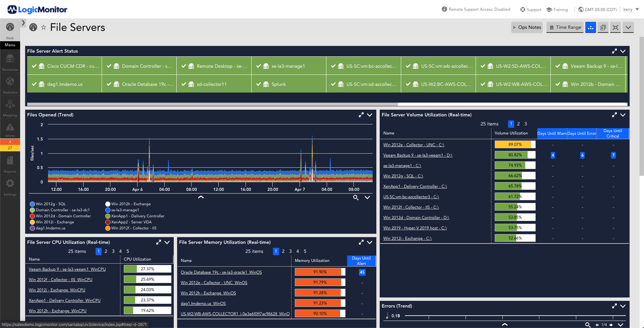Switch to page 2 of Volume Utilization
644x328 pixels.
[x=518, y=124]
